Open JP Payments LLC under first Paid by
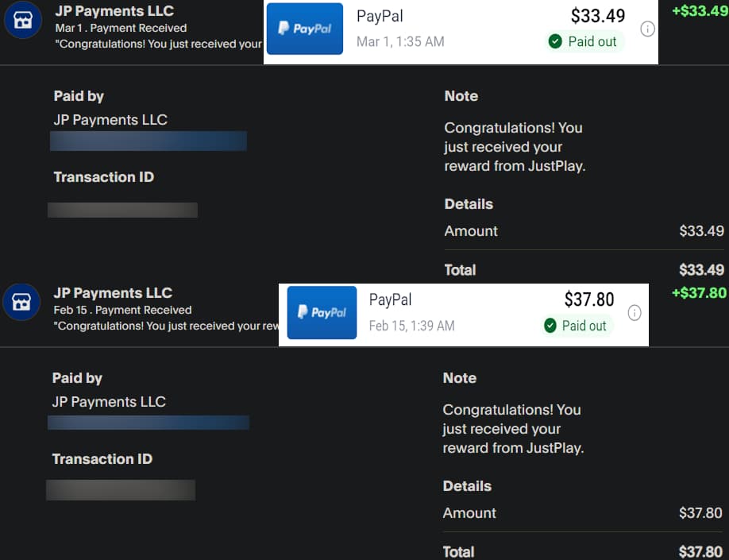Screen dimensions: 729x560 pos(110,120)
